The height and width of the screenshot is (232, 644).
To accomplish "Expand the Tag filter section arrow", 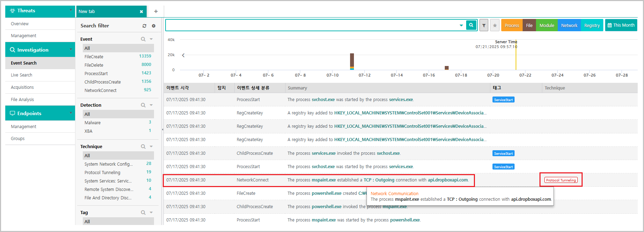I will pos(151,212).
